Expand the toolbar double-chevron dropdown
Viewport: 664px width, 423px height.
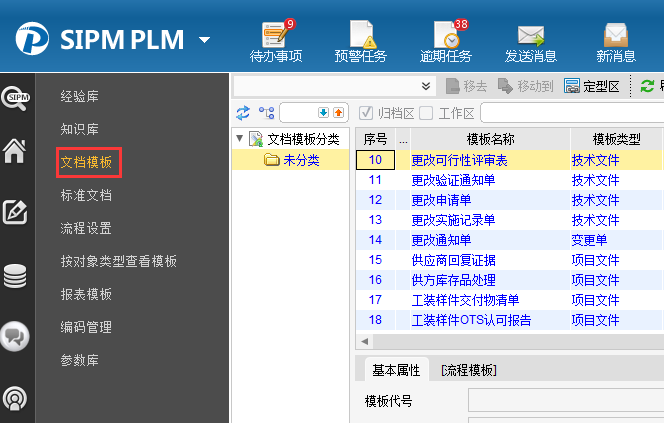point(426,86)
